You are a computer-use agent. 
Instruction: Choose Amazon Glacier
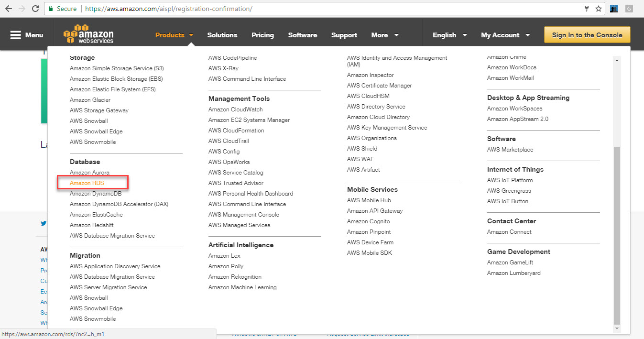point(90,100)
